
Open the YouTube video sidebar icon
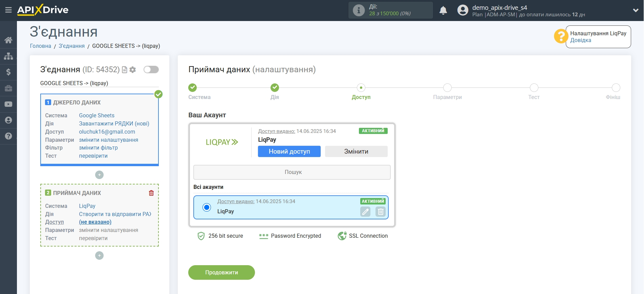click(x=8, y=104)
